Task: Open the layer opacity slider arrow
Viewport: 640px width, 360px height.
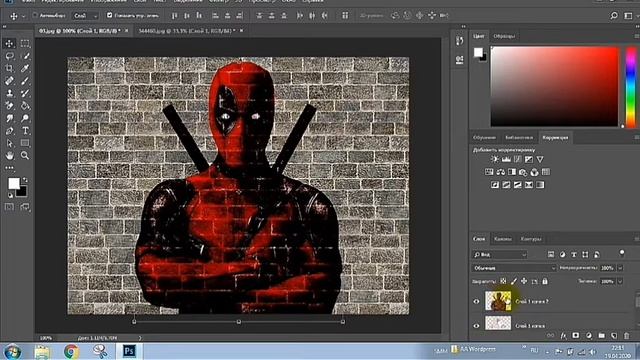Action: 620,268
